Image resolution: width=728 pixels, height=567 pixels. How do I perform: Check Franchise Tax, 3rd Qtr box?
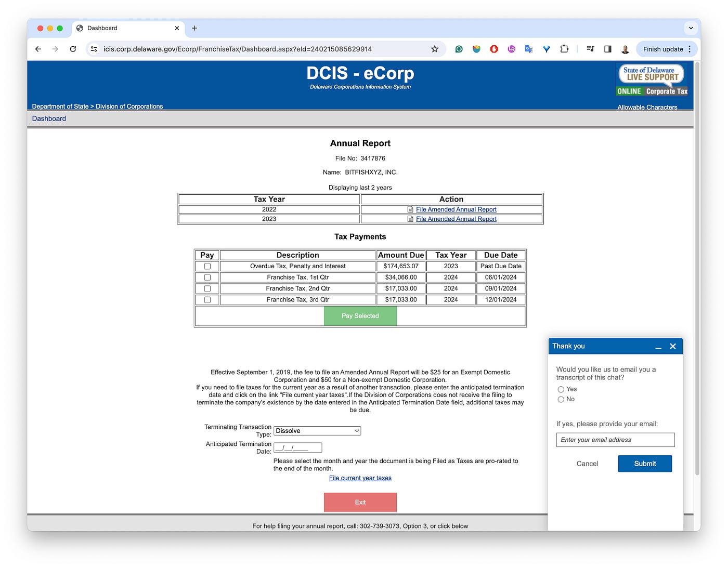tap(207, 300)
